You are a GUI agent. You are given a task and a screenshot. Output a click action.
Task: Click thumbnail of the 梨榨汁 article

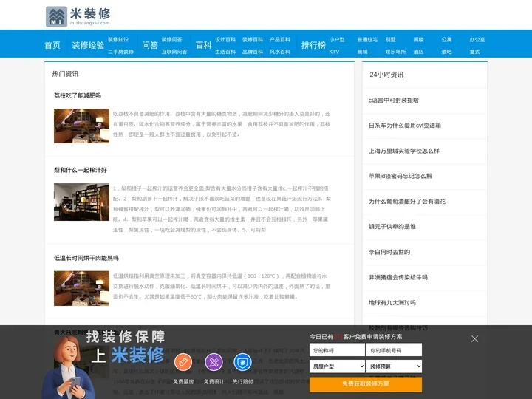pos(81,202)
